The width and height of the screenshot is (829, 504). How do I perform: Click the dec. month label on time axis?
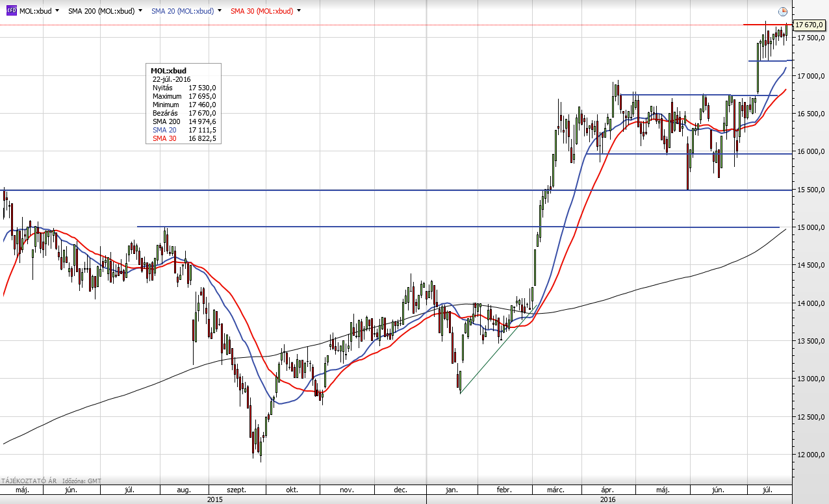pyautogui.click(x=400, y=490)
